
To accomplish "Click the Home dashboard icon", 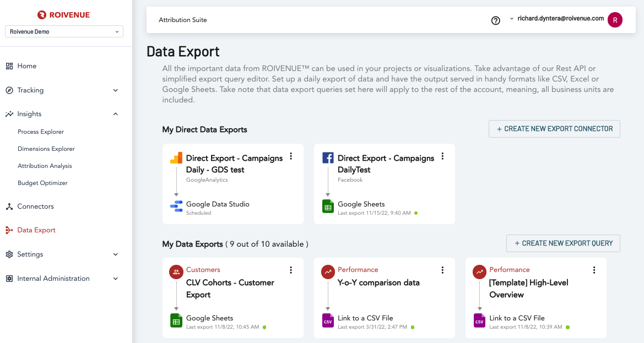I will point(9,66).
